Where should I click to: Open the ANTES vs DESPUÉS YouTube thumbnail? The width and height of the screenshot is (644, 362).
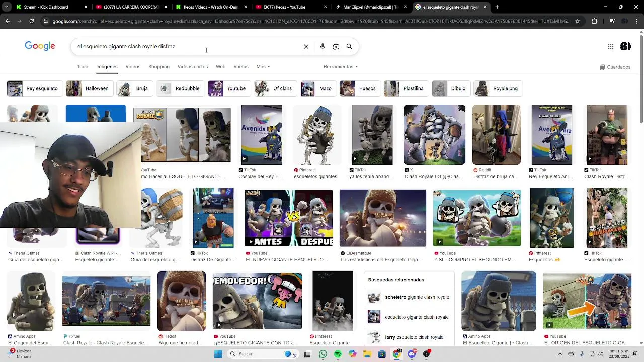288,218
